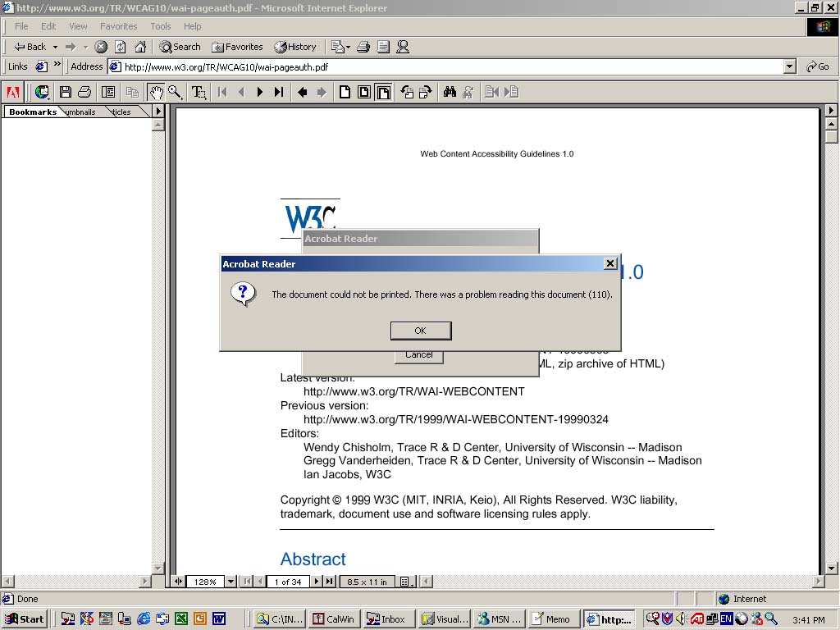Select the Hand tool
This screenshot has width=840, height=630.
pyautogui.click(x=156, y=92)
